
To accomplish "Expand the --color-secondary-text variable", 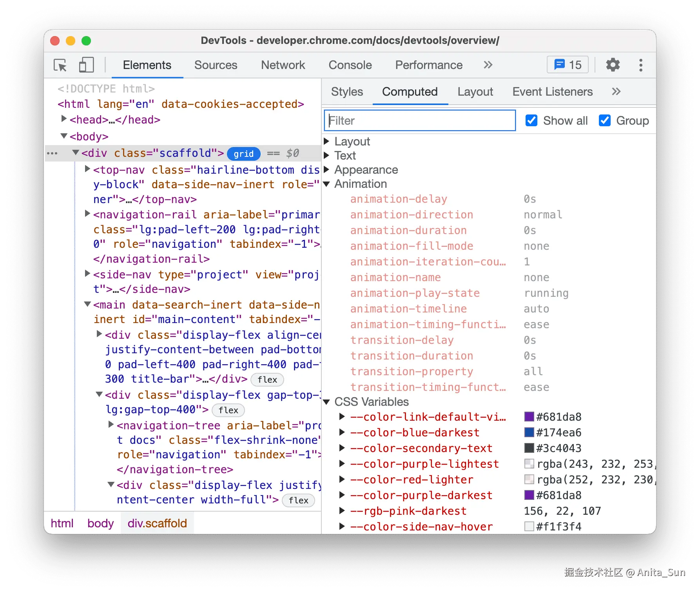I will 342,448.
